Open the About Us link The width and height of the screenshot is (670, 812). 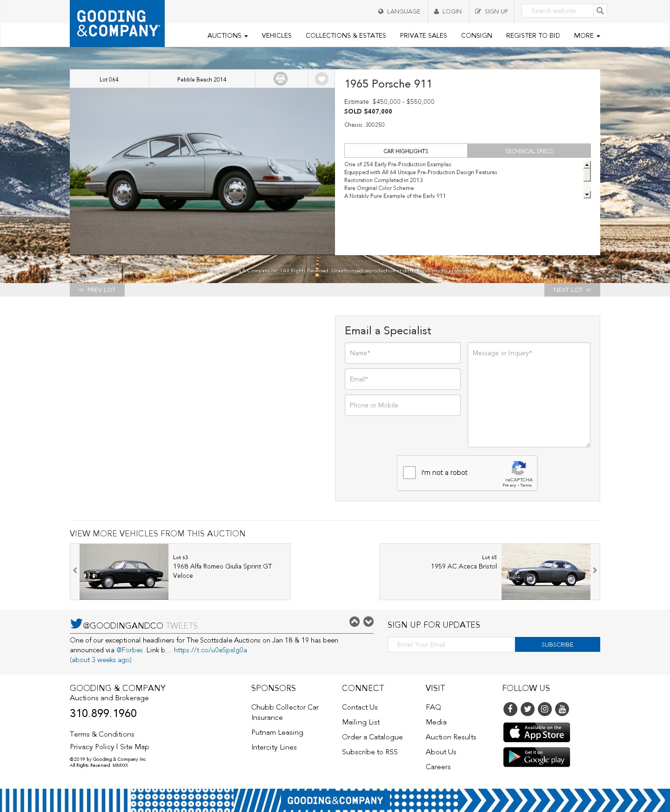pos(441,752)
